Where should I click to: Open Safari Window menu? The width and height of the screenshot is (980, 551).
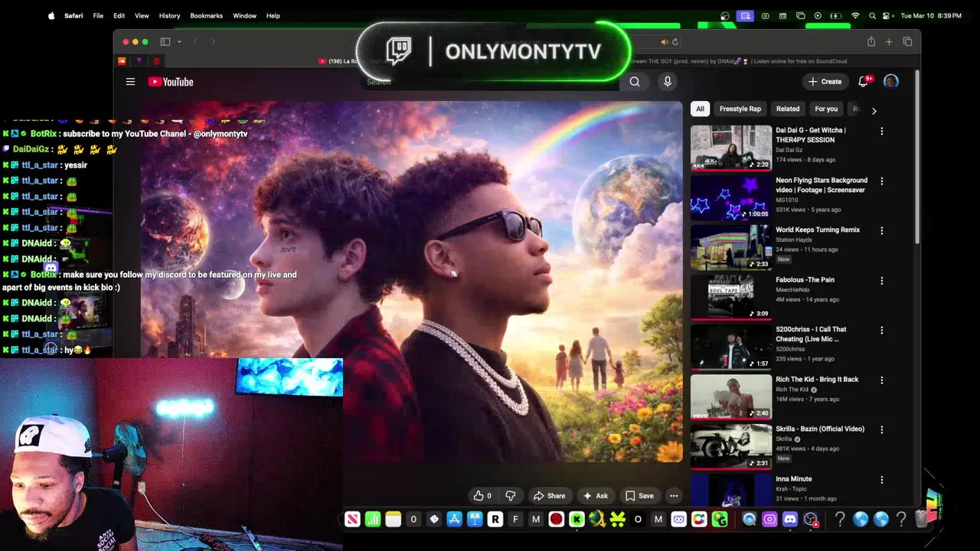[244, 15]
